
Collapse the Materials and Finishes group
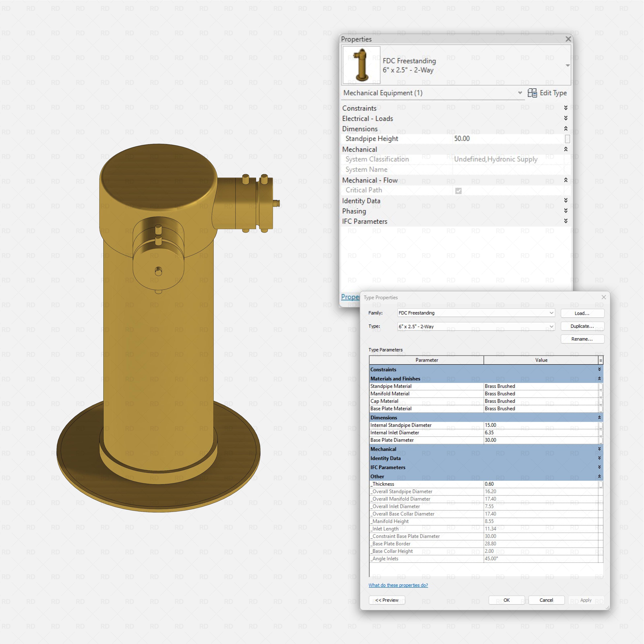click(x=599, y=379)
